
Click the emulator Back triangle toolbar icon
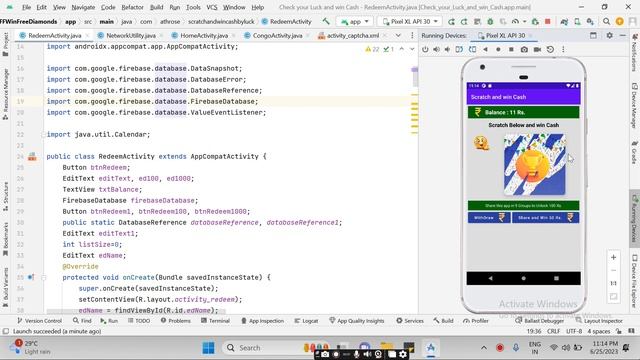[485, 49]
